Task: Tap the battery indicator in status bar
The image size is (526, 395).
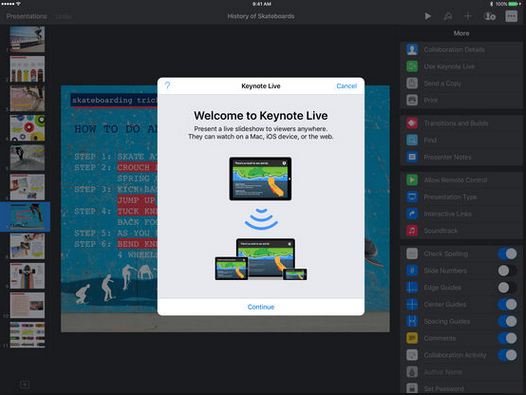Action: point(513,4)
